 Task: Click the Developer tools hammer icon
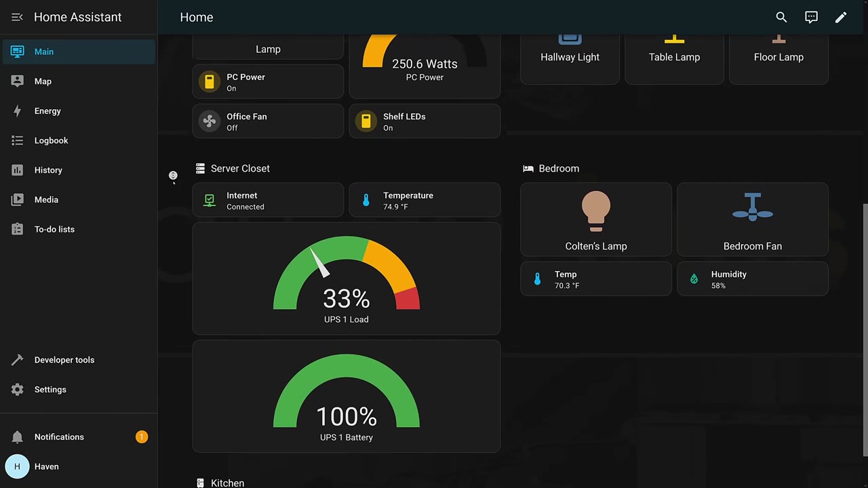tap(18, 360)
